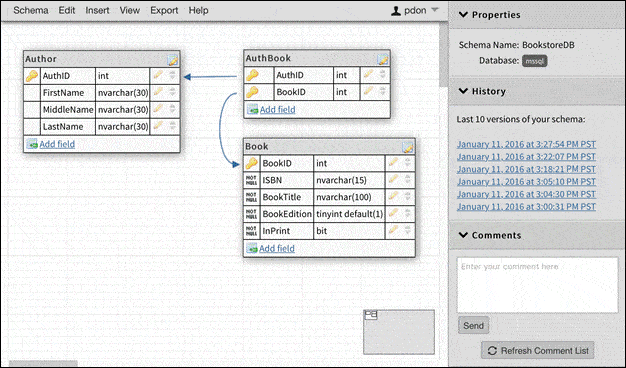This screenshot has width=626, height=368.
Task: Click the reorder arrows on InPrint row
Action: pos(408,230)
